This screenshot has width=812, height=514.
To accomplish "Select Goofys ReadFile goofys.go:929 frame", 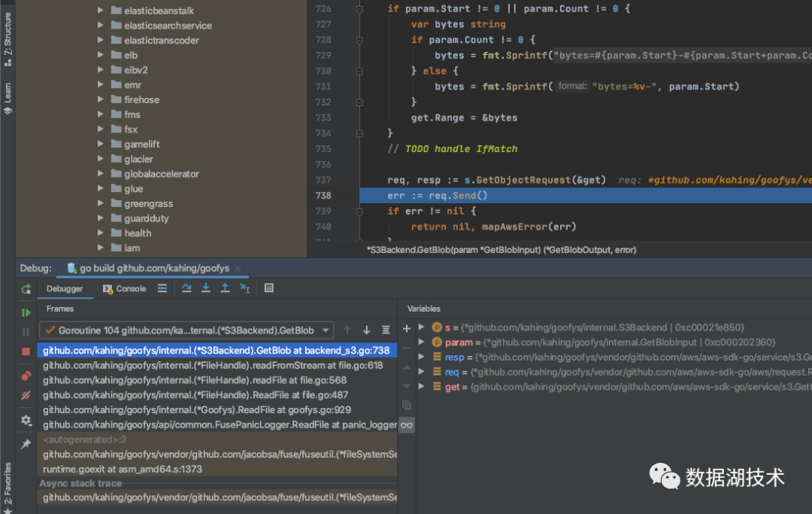I will (217, 410).
